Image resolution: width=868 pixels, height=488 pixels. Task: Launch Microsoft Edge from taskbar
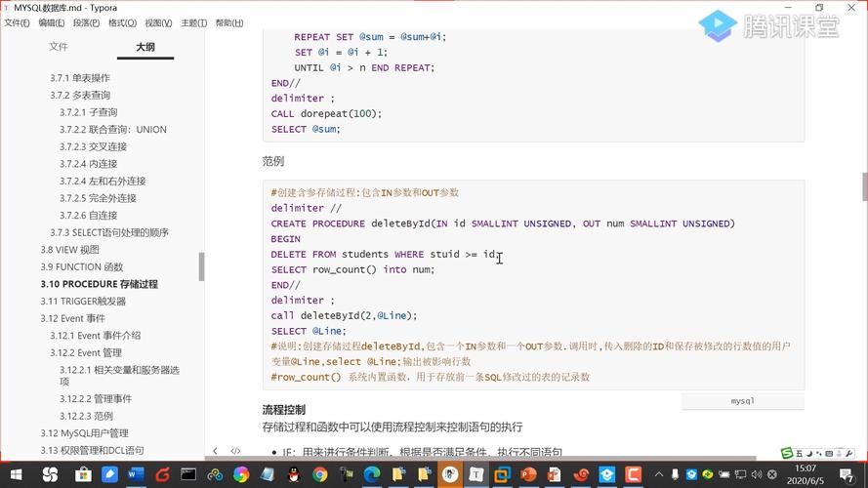[x=372, y=474]
